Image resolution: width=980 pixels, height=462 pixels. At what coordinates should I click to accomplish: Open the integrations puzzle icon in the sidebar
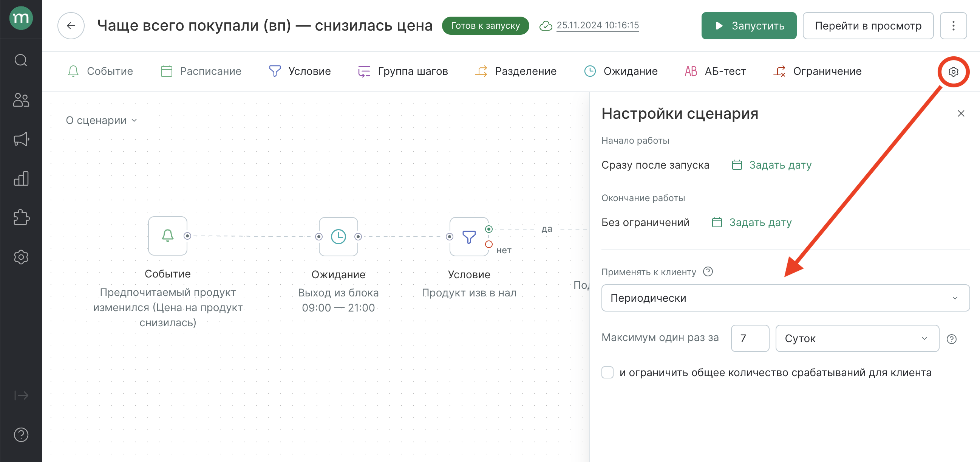21,217
